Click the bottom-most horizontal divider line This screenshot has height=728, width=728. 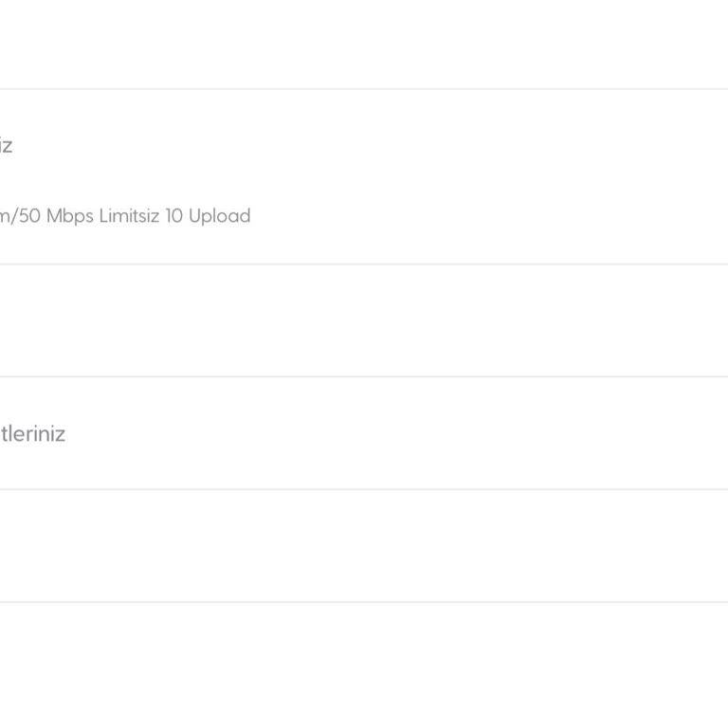pos(364,602)
